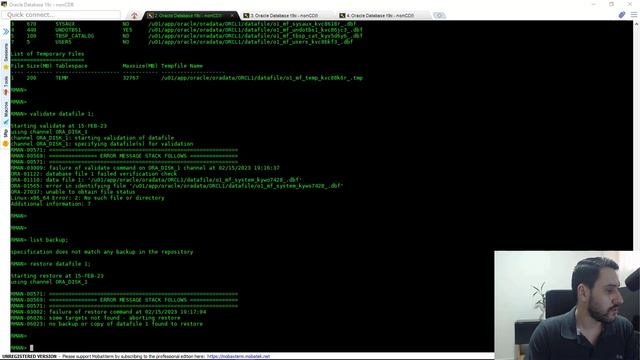Viewport: 640px width, 360px height.
Task: Click the 32767 Maxsize value
Action: 131,78
